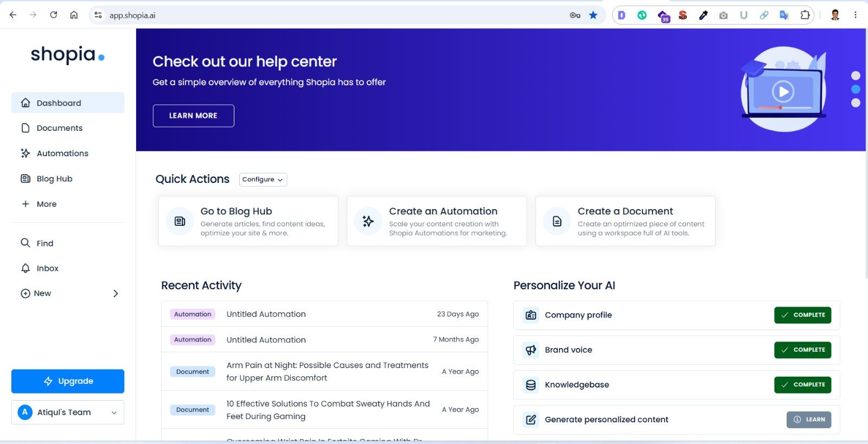Open the browser profile avatar
This screenshot has height=444, width=868.
pos(835,15)
